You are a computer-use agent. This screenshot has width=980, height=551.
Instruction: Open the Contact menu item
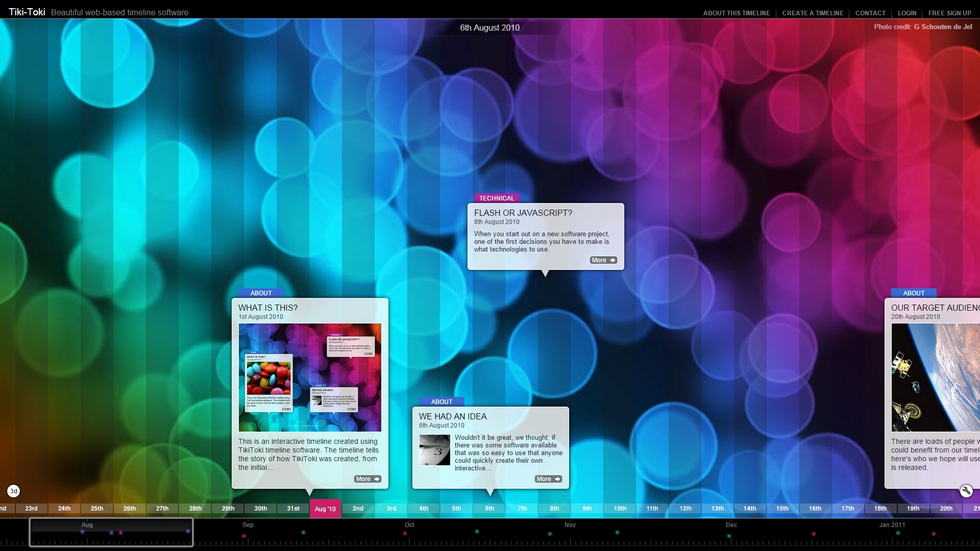[x=870, y=13]
